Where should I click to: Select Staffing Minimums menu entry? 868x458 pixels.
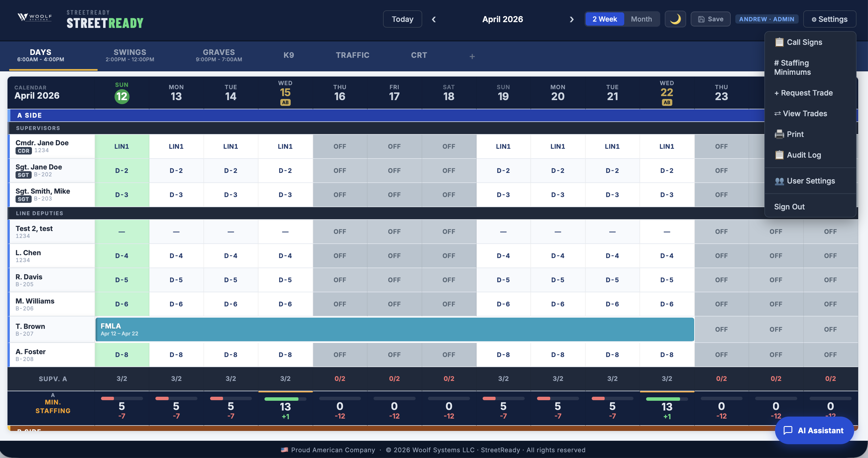(793, 67)
